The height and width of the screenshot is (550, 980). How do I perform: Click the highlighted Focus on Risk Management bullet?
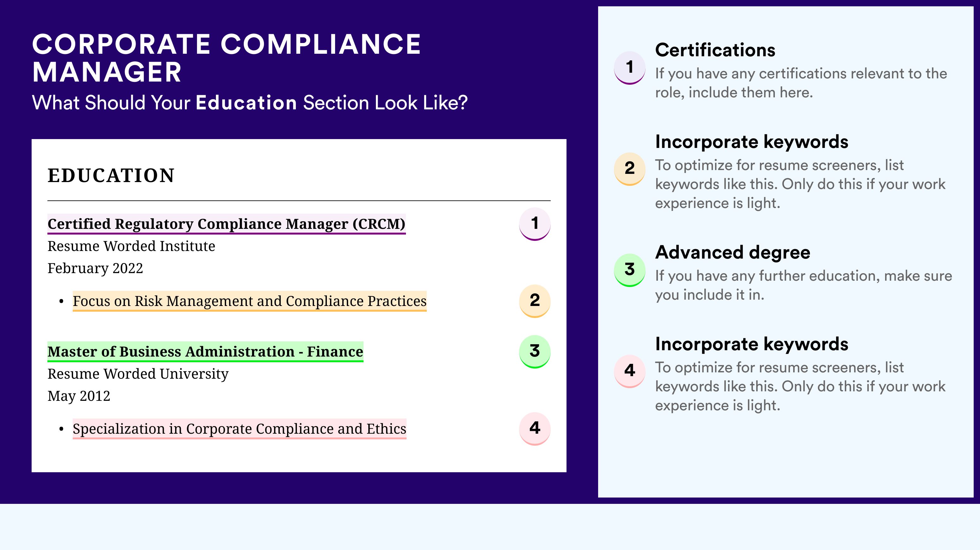[x=249, y=301]
